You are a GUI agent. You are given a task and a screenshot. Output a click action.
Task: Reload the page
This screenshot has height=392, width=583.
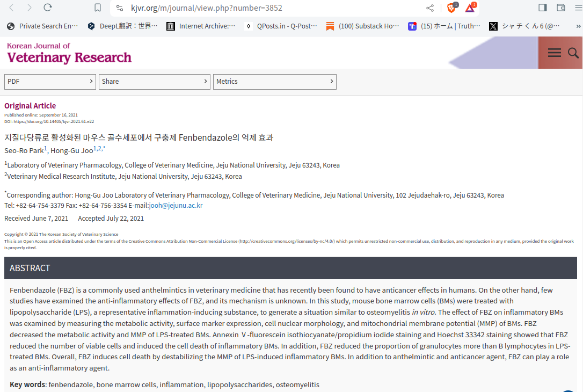(x=48, y=8)
